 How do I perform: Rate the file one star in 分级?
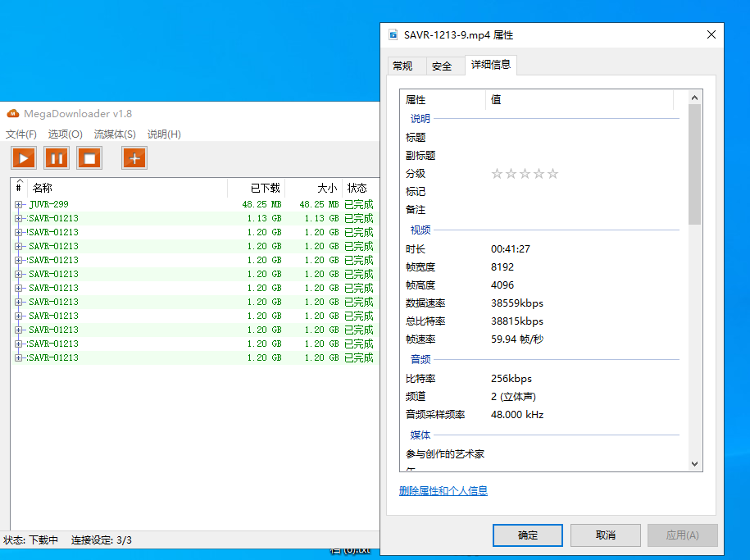[x=497, y=173]
